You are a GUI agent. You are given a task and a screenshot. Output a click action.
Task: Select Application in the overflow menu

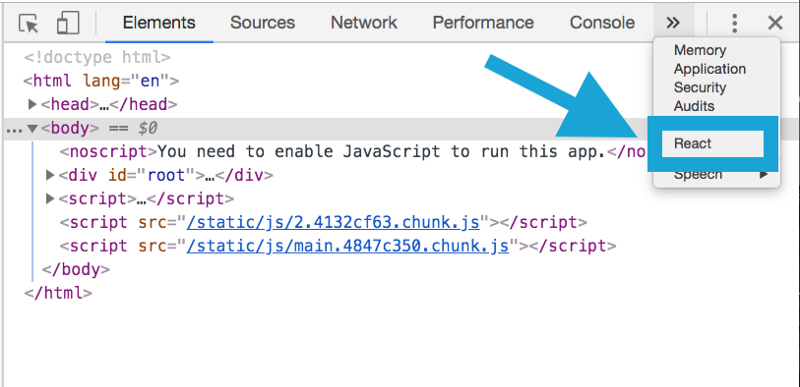pos(710,69)
